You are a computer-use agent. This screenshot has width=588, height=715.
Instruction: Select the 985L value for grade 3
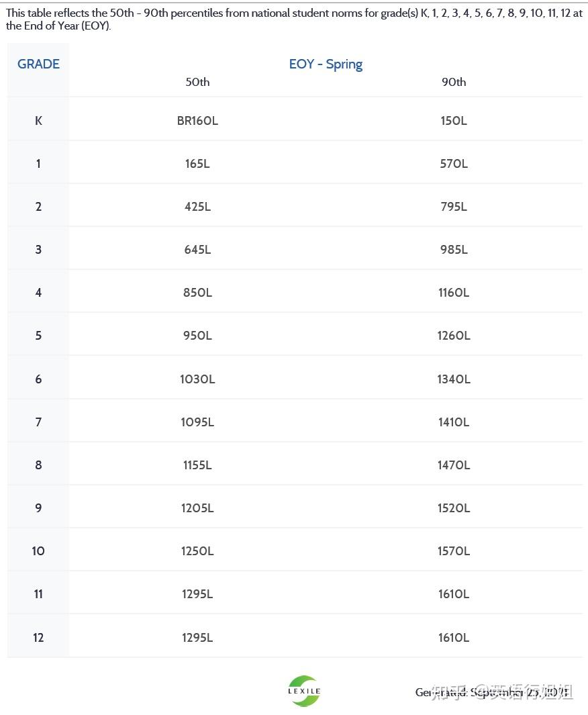[454, 250]
